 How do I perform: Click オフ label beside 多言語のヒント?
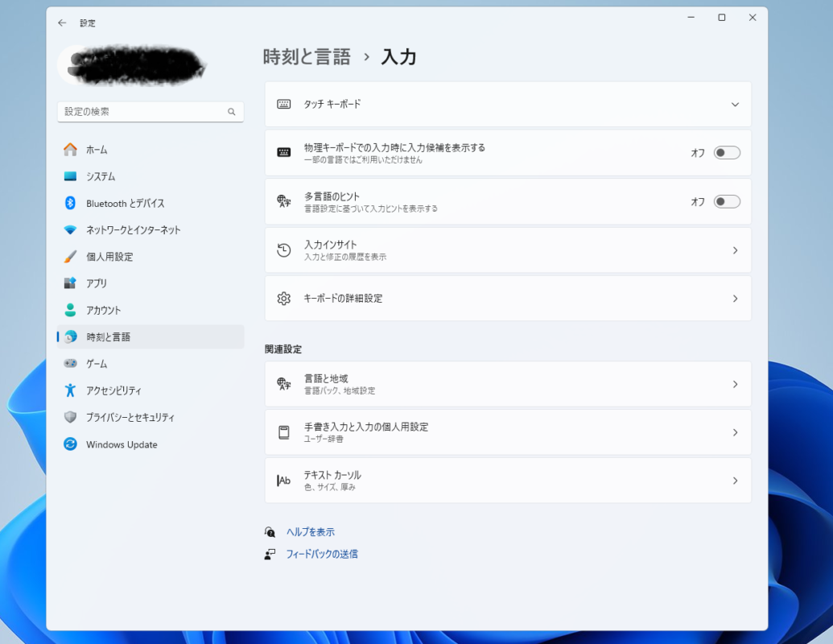(698, 202)
